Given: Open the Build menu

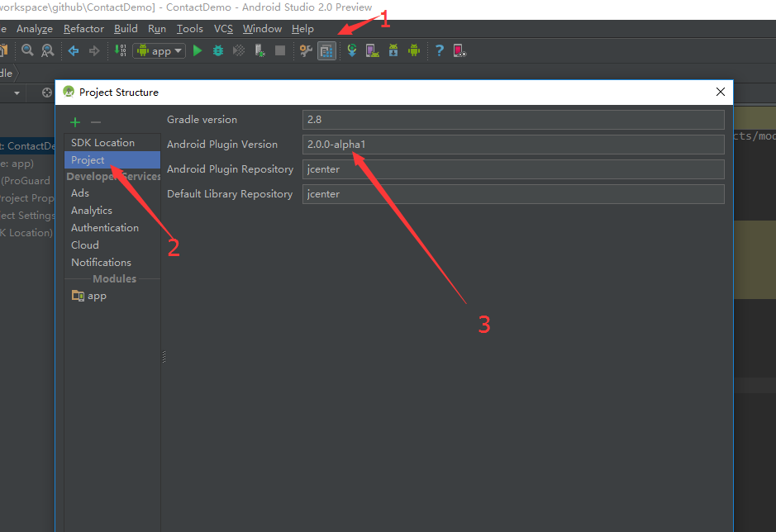Looking at the screenshot, I should click(126, 29).
